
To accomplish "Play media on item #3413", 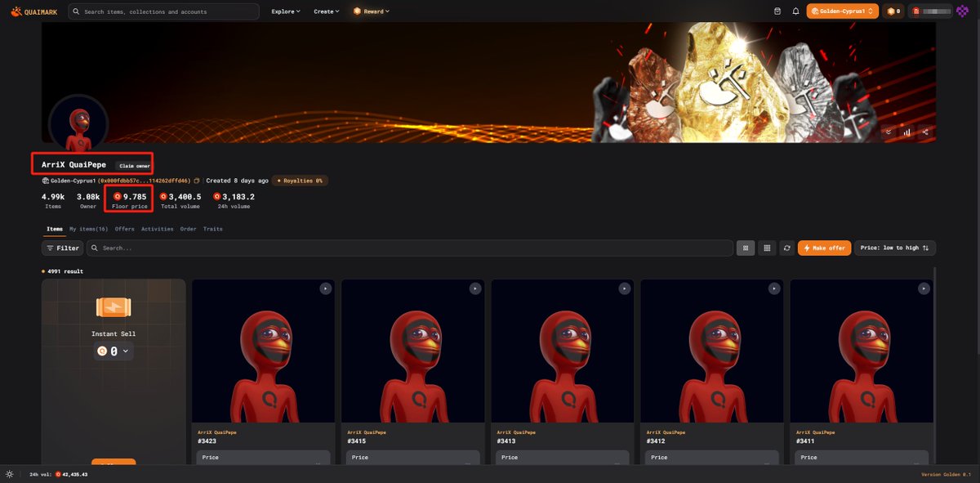I will pyautogui.click(x=624, y=288).
